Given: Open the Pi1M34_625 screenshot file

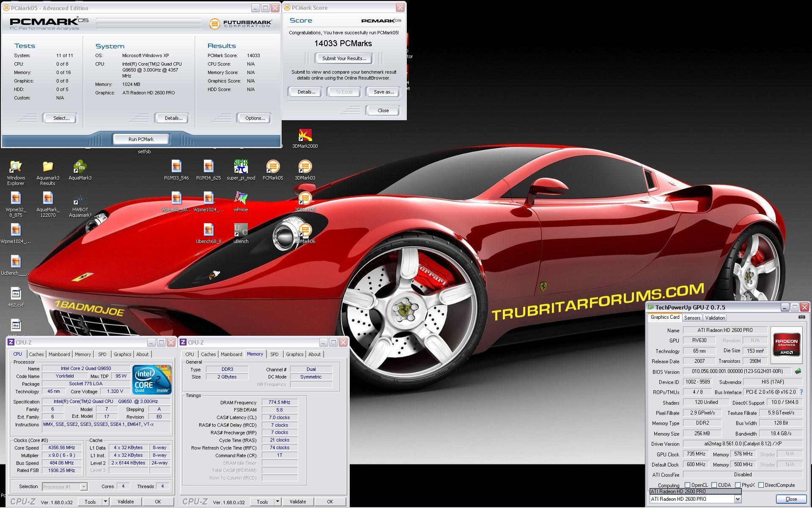Looking at the screenshot, I should [x=208, y=170].
